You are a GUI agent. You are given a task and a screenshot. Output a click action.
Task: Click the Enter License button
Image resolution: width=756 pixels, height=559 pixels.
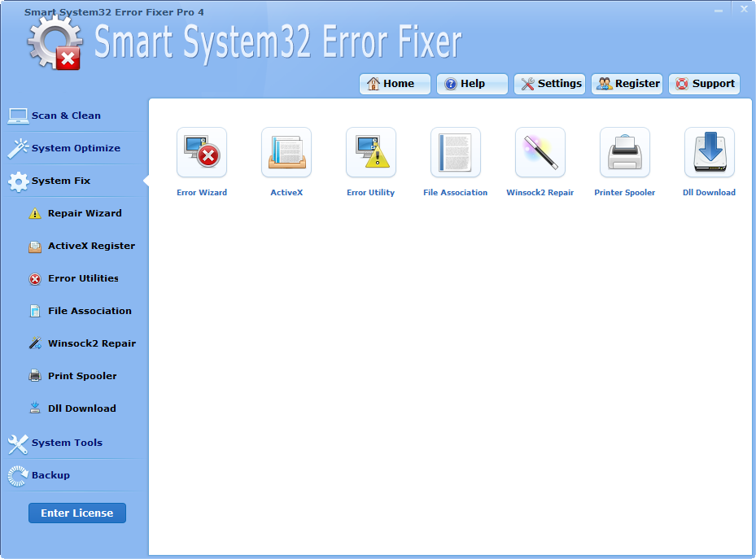coord(77,513)
